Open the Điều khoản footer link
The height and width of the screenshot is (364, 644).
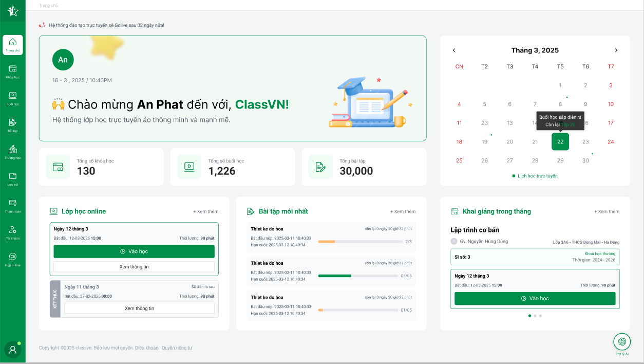[x=146, y=348]
